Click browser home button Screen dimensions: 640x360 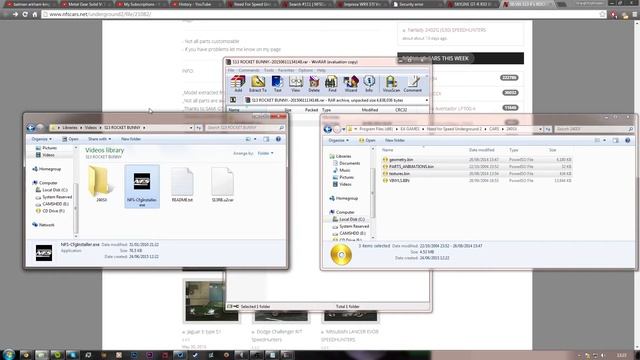pos(35,14)
